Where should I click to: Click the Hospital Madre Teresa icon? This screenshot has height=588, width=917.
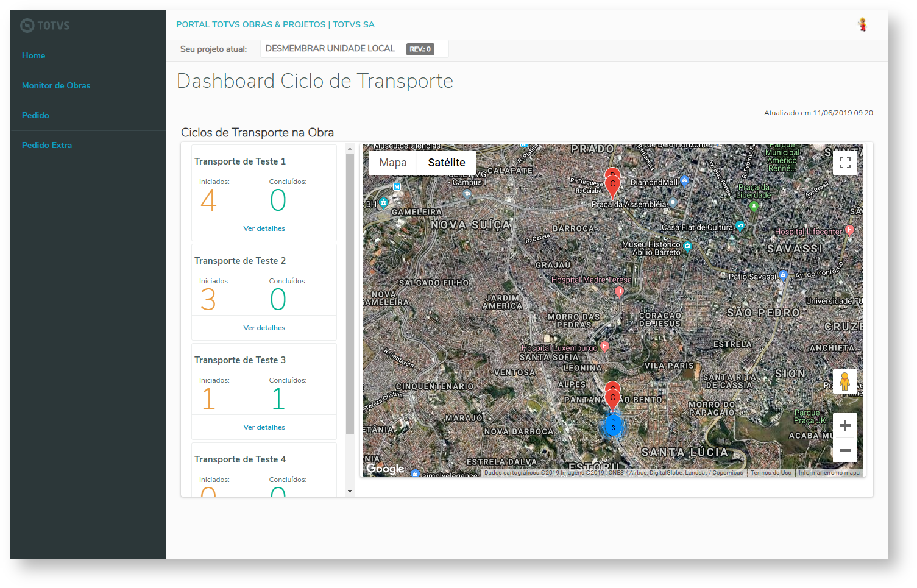point(619,291)
